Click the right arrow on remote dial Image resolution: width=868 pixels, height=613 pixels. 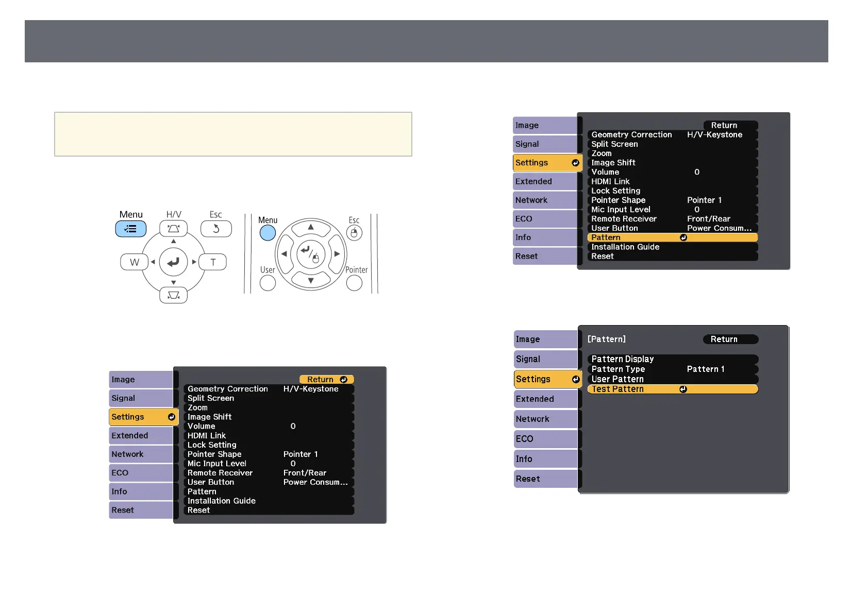[337, 254]
